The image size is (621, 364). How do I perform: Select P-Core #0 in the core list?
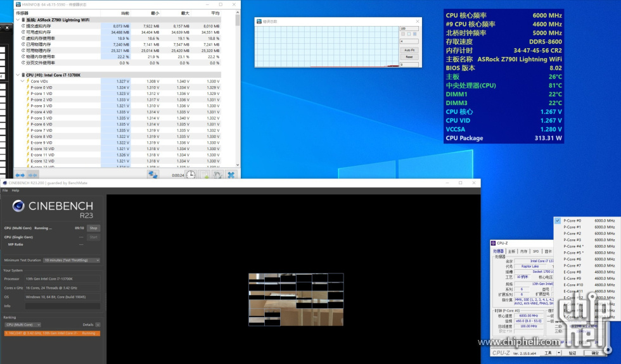[x=572, y=220]
